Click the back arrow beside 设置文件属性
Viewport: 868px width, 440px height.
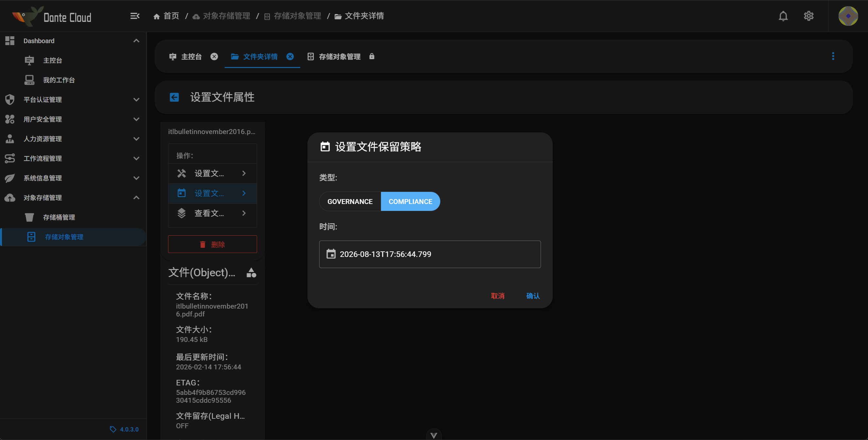click(x=174, y=97)
